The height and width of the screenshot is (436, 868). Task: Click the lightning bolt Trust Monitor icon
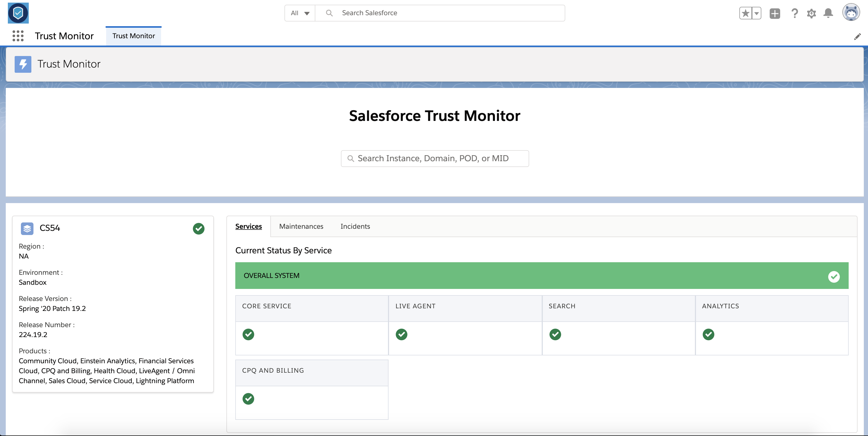tap(23, 64)
